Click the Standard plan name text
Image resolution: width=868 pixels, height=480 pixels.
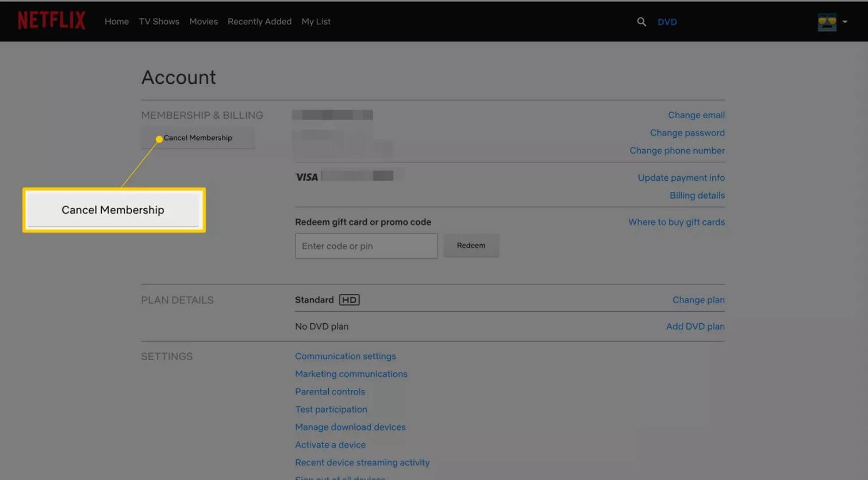click(x=314, y=300)
